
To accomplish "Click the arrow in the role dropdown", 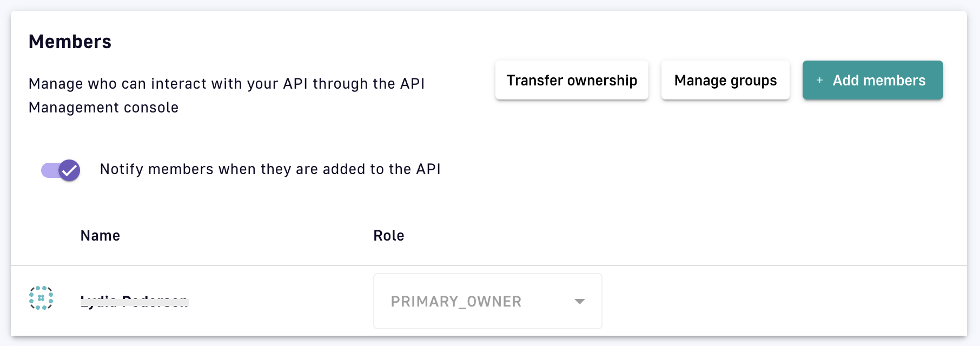I will pos(580,302).
